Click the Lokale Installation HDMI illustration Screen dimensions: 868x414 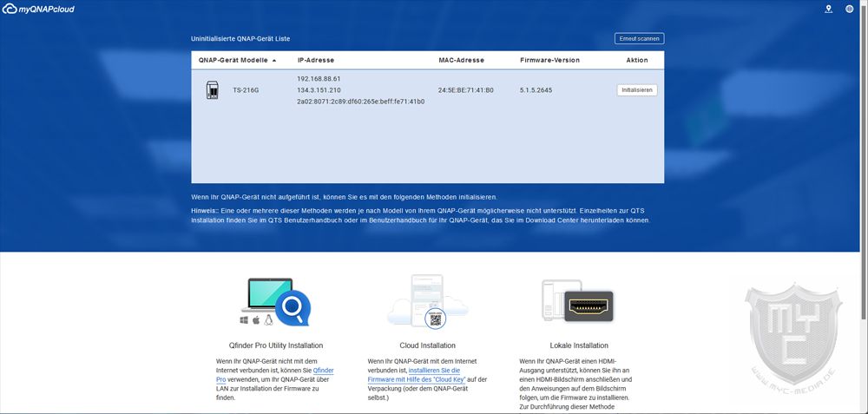pyautogui.click(x=577, y=302)
